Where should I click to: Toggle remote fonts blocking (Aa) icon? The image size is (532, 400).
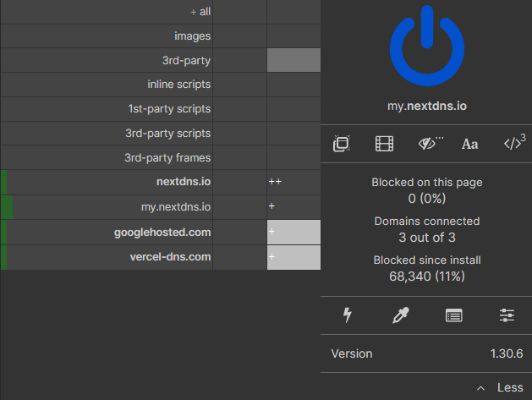pyautogui.click(x=470, y=144)
